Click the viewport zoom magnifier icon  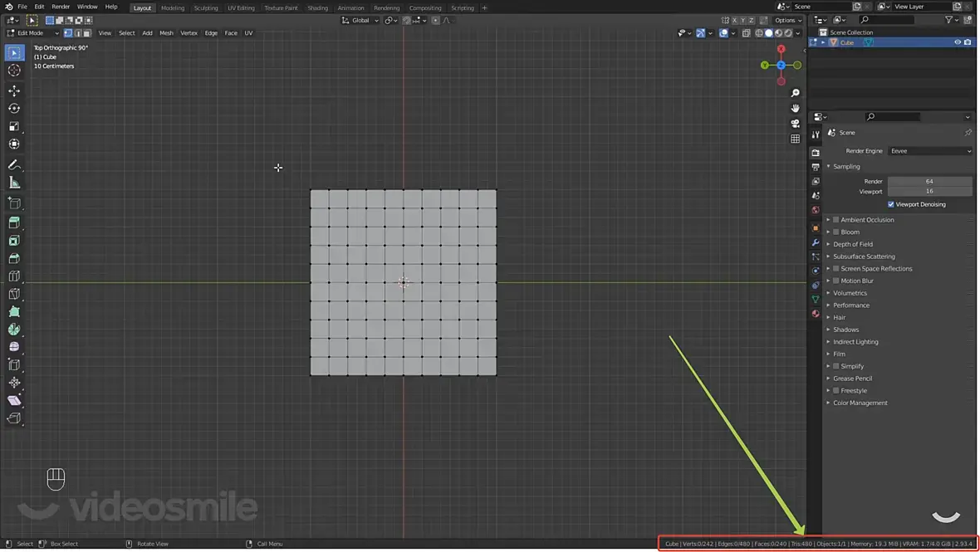pyautogui.click(x=795, y=93)
